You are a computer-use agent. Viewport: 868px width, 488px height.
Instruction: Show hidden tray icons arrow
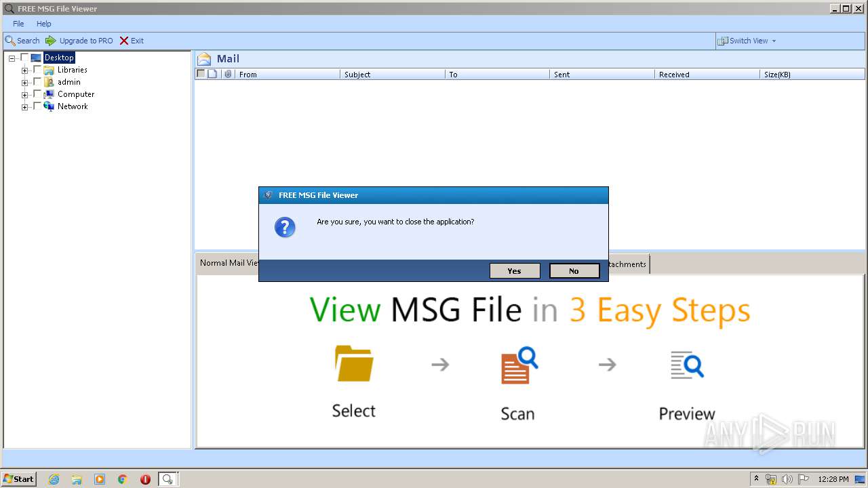756,479
